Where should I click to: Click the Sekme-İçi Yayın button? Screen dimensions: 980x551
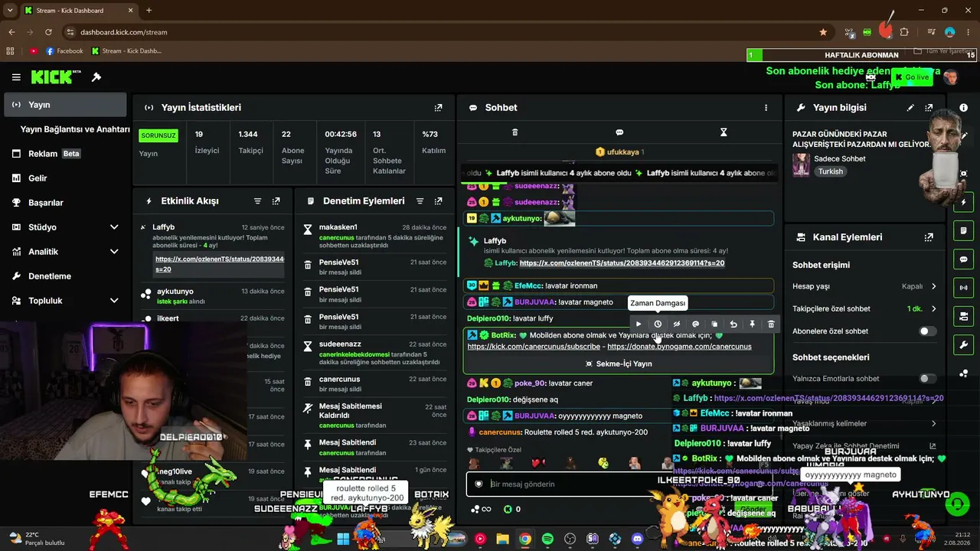[x=619, y=364]
